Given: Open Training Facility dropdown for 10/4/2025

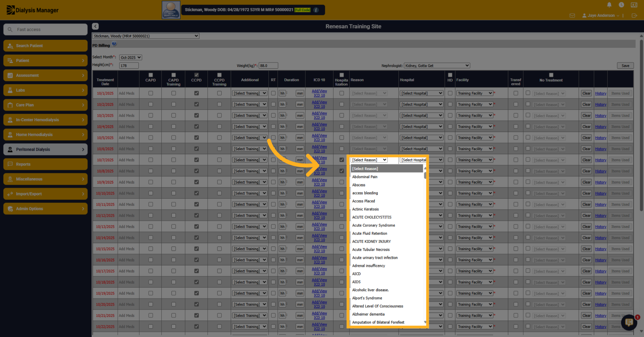Looking at the screenshot, I should (x=475, y=127).
